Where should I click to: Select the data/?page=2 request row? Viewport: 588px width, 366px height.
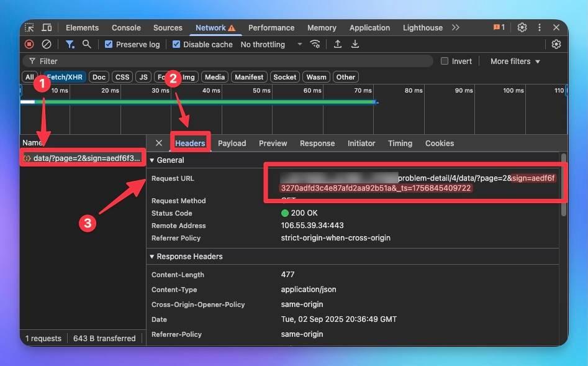click(x=83, y=158)
